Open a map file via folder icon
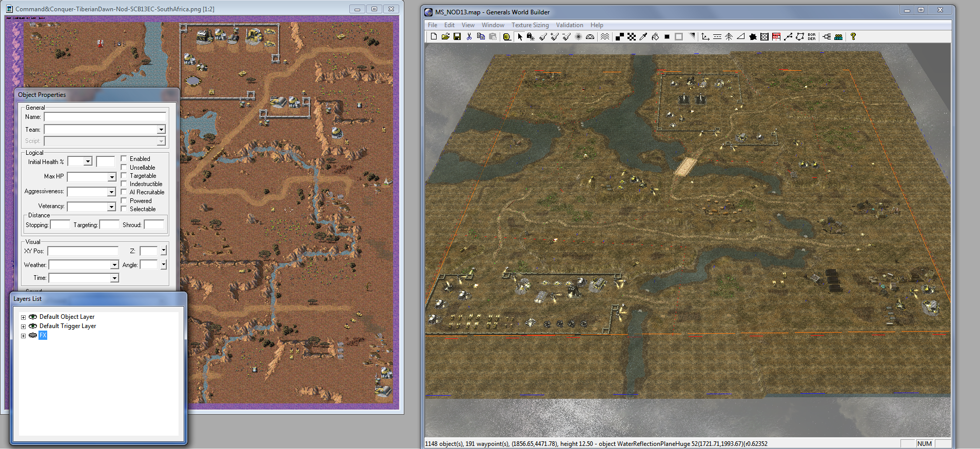 pos(445,36)
